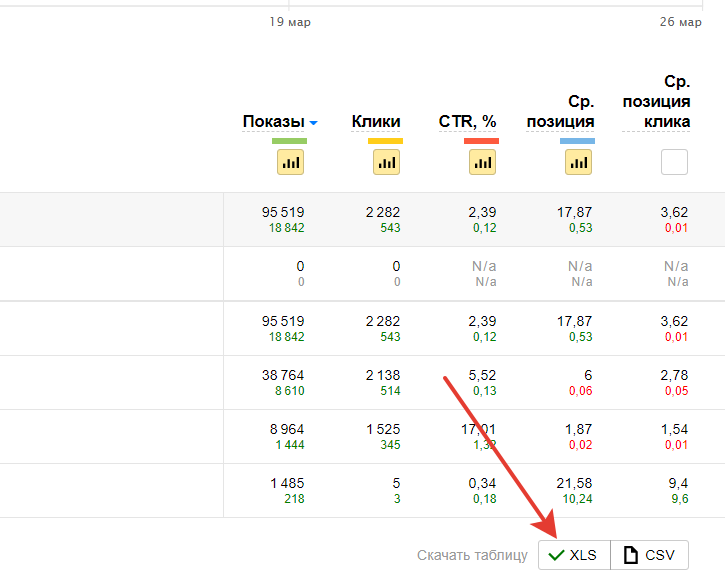The image size is (725, 586).
Task: Sort table by Клики column header
Action: pos(376,122)
